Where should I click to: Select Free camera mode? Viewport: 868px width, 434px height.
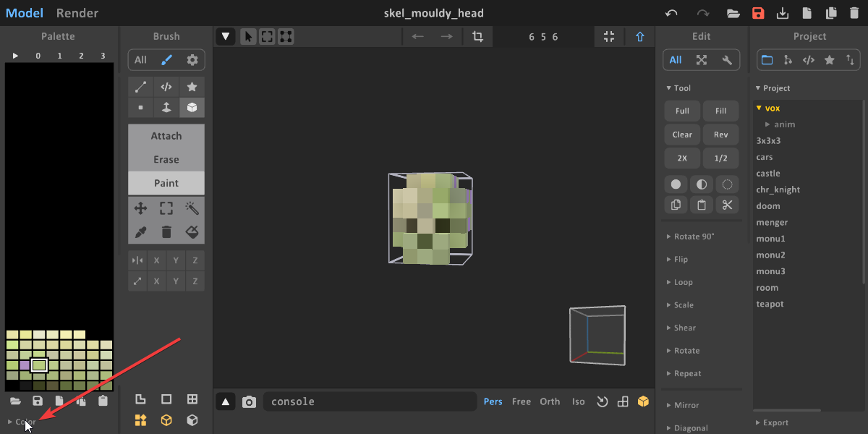[x=522, y=401]
